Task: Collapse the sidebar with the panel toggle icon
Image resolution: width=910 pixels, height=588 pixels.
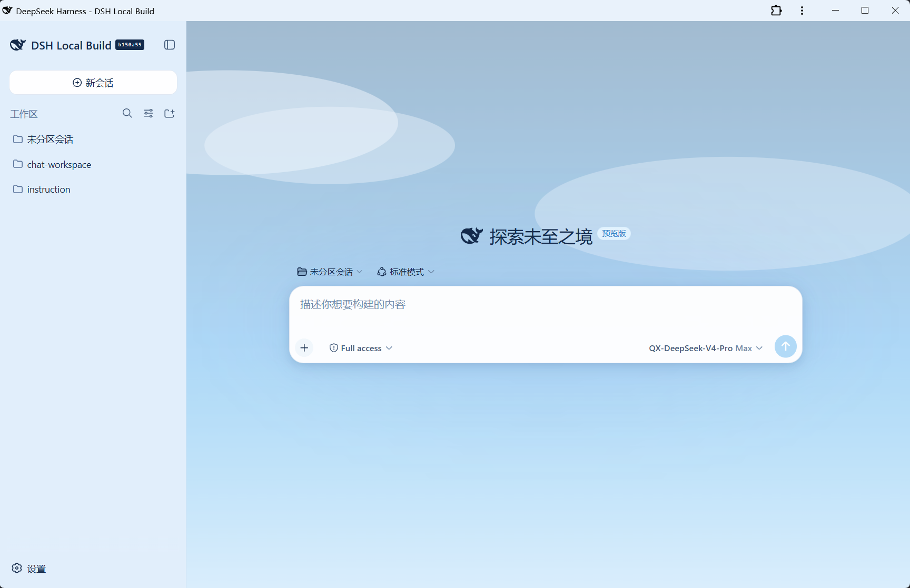Action: point(170,45)
